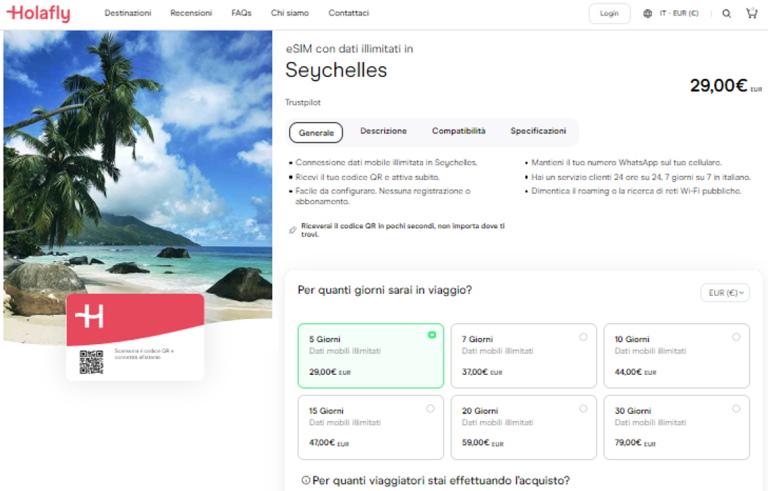Select the 20 Giorni plan radio
The height and width of the screenshot is (491, 768).
click(583, 408)
